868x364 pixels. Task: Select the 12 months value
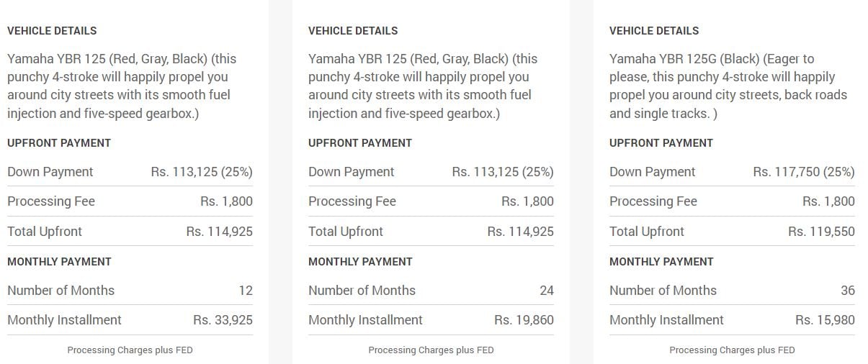[x=246, y=291]
